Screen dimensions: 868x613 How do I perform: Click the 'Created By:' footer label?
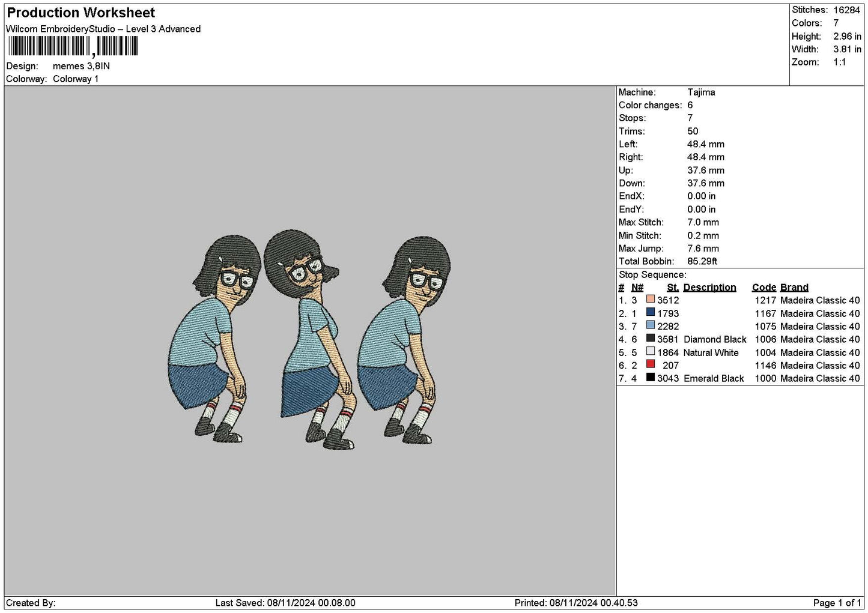click(31, 603)
